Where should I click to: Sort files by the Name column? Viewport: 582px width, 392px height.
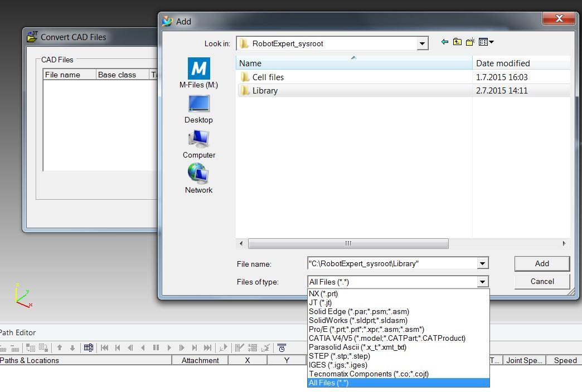[354, 63]
